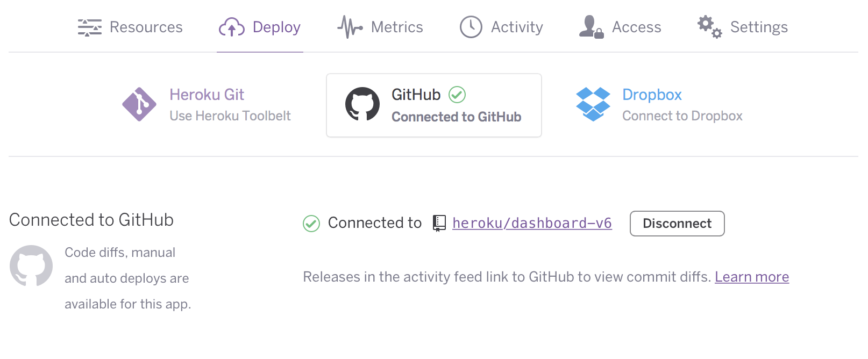The image size is (868, 359).
Task: Click the green checkmark beside GitHub
Action: click(457, 95)
